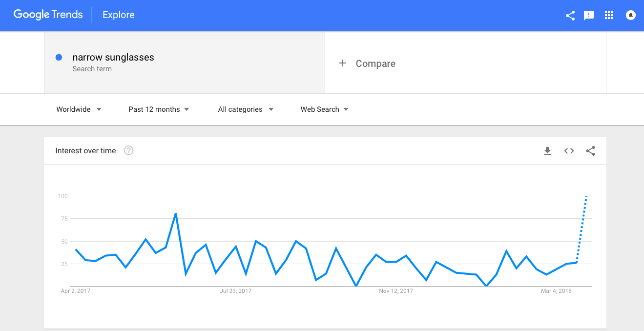Share the interest over time chart
Screen dimensions: 644x331
(x=590, y=151)
